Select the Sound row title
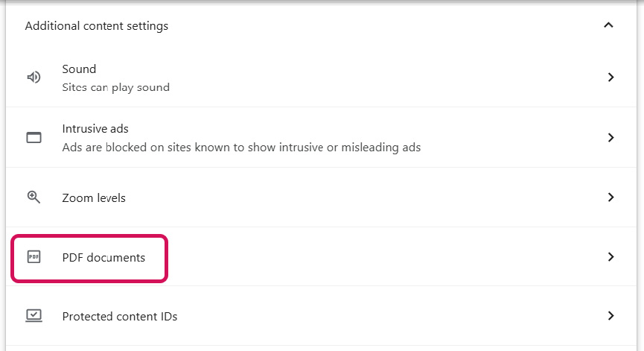 [x=79, y=69]
